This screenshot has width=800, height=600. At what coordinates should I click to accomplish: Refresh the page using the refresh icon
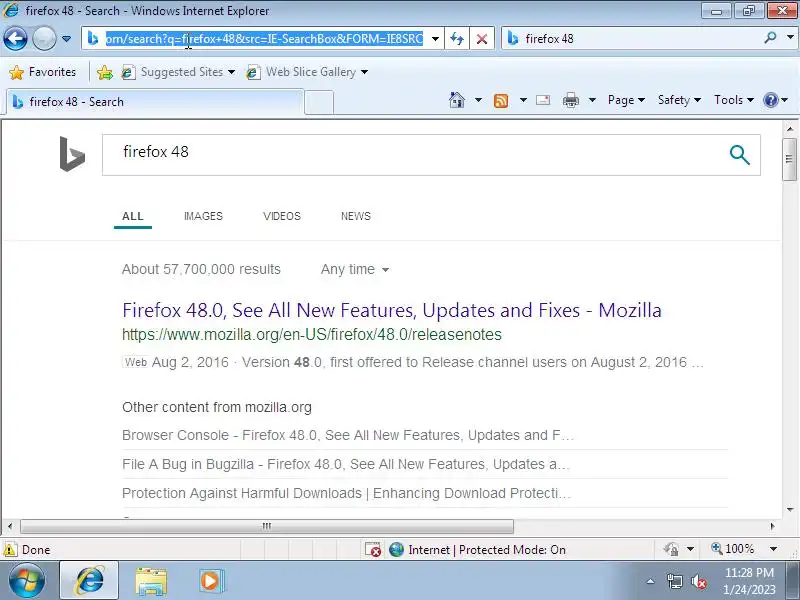457,39
